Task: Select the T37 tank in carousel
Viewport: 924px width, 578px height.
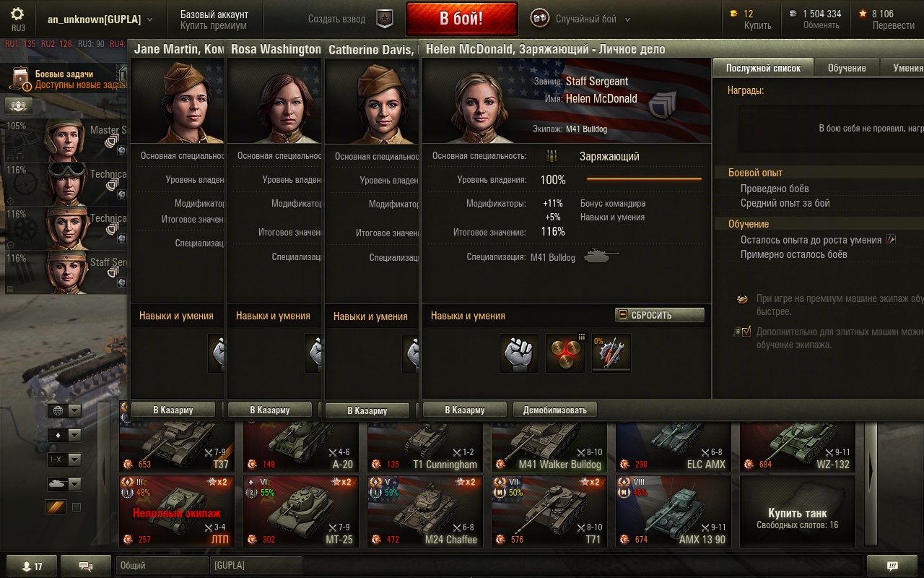Action: tap(177, 448)
